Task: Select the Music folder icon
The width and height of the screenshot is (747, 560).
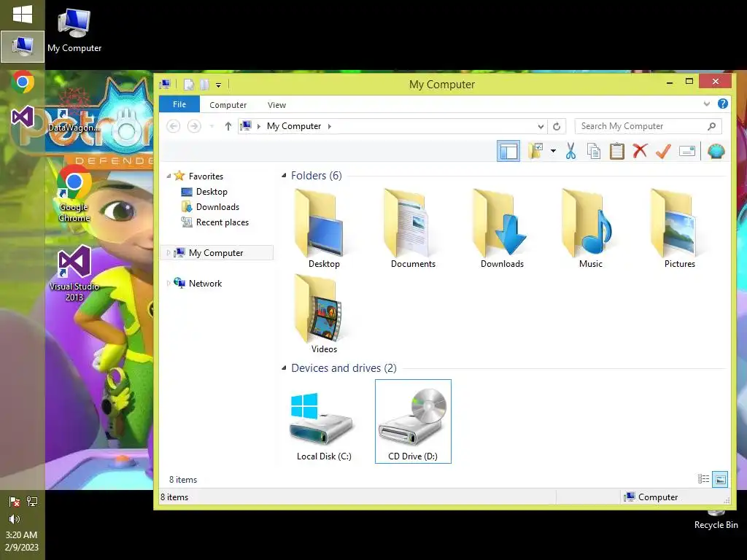Action: coord(591,228)
